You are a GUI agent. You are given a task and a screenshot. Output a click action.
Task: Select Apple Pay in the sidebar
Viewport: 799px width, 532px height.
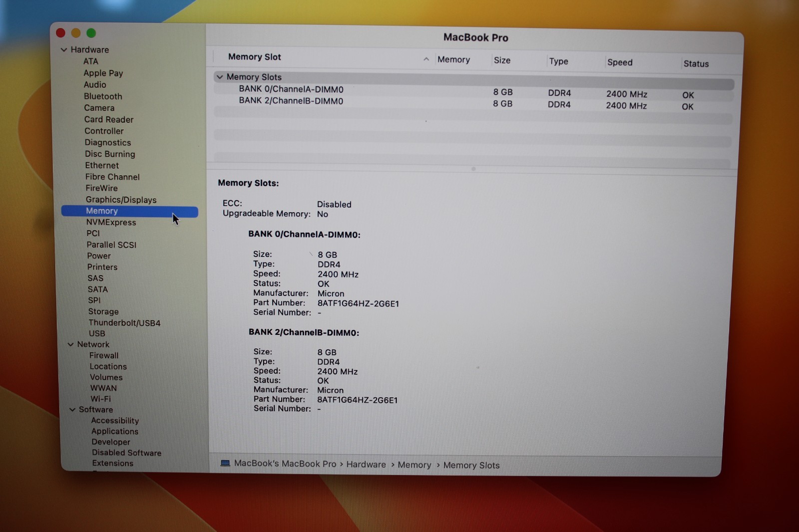click(x=103, y=73)
